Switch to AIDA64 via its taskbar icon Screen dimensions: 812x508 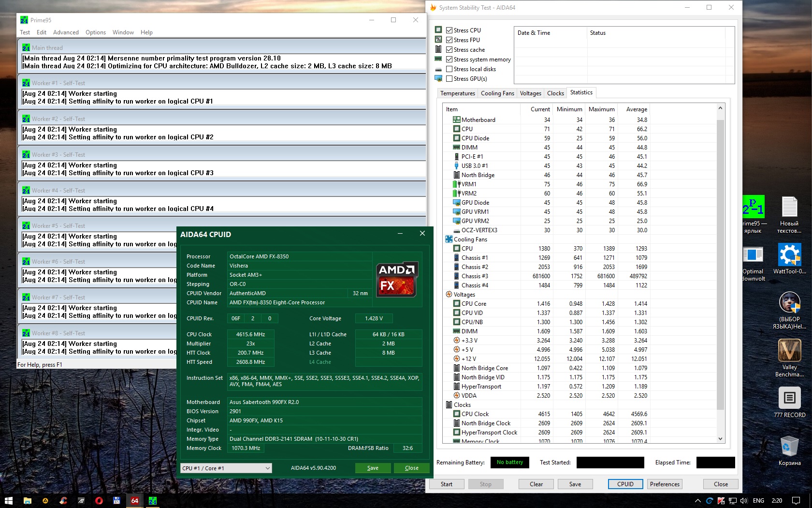(134, 501)
